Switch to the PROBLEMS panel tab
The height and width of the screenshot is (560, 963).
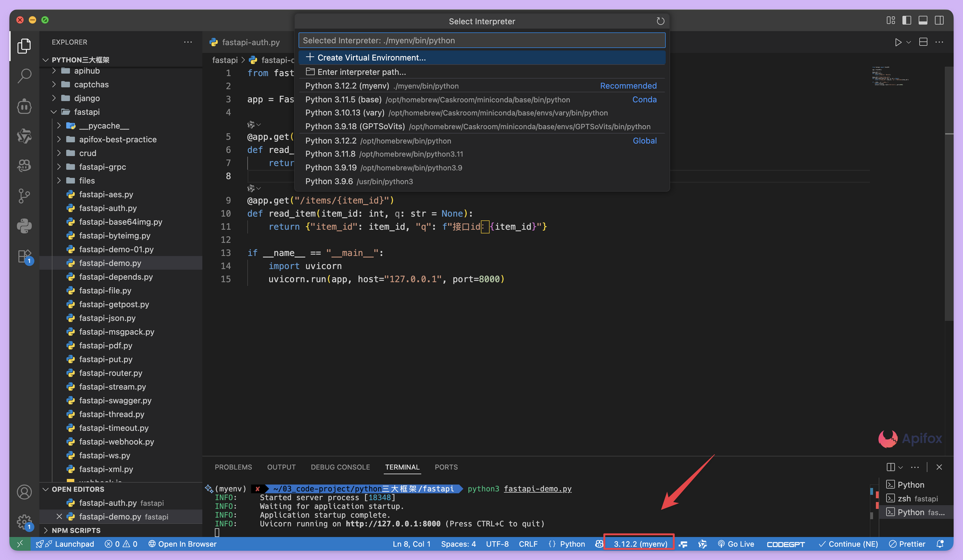233,467
